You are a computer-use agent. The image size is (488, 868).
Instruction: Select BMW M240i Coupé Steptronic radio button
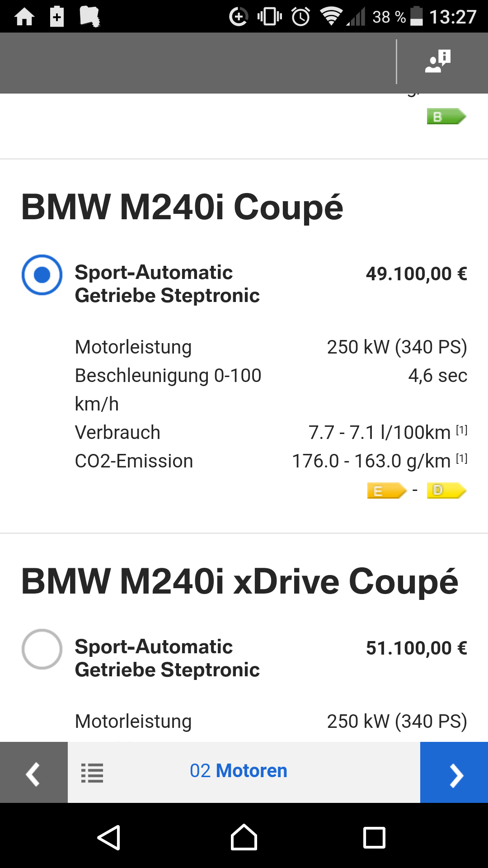coord(42,275)
